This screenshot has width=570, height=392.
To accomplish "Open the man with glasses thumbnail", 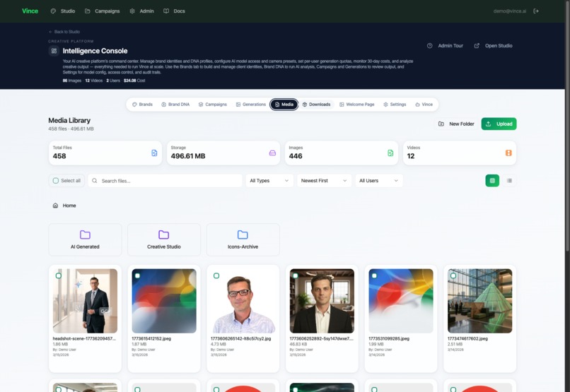I will (243, 301).
